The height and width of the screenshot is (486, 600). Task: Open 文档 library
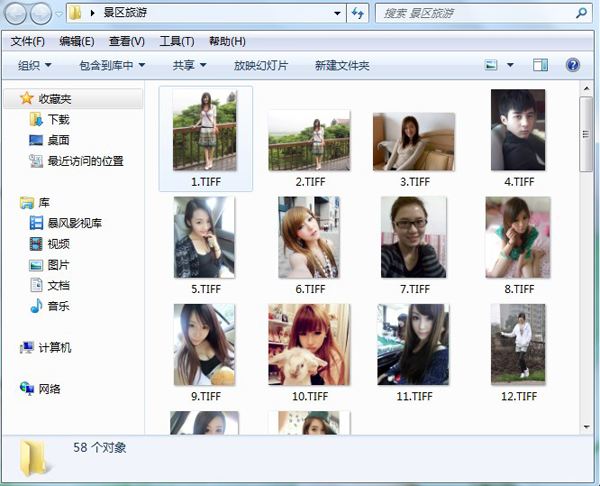(x=59, y=285)
